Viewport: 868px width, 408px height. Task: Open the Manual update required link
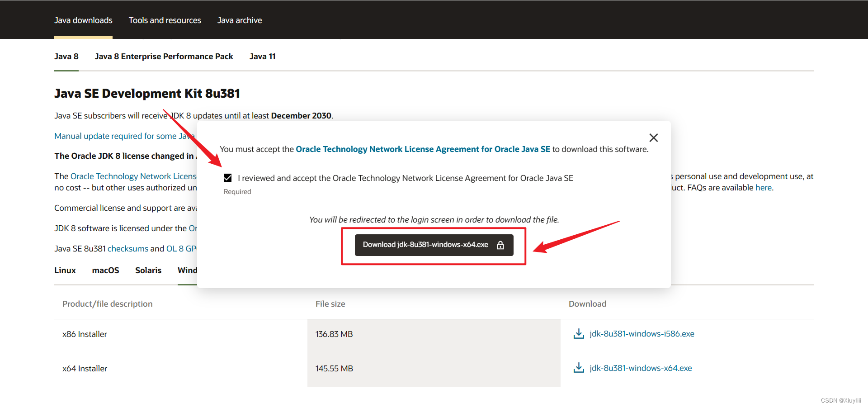125,136
